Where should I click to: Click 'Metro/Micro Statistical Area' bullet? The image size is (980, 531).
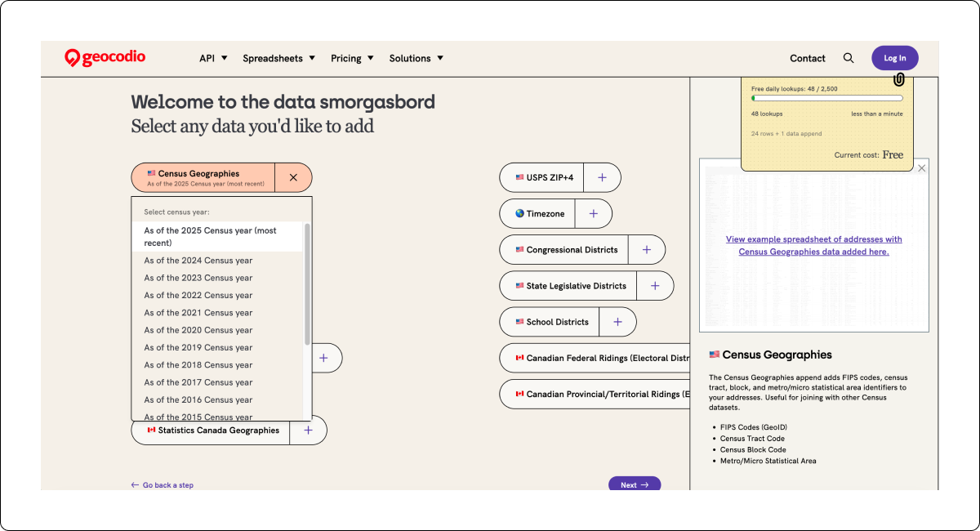(x=768, y=461)
